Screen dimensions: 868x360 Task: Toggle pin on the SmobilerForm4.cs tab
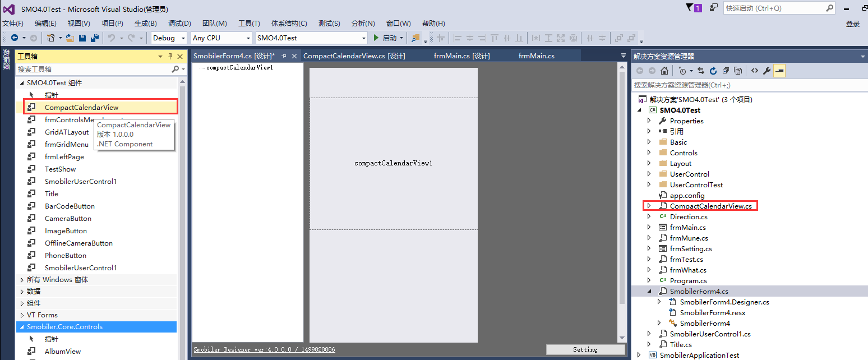point(284,56)
